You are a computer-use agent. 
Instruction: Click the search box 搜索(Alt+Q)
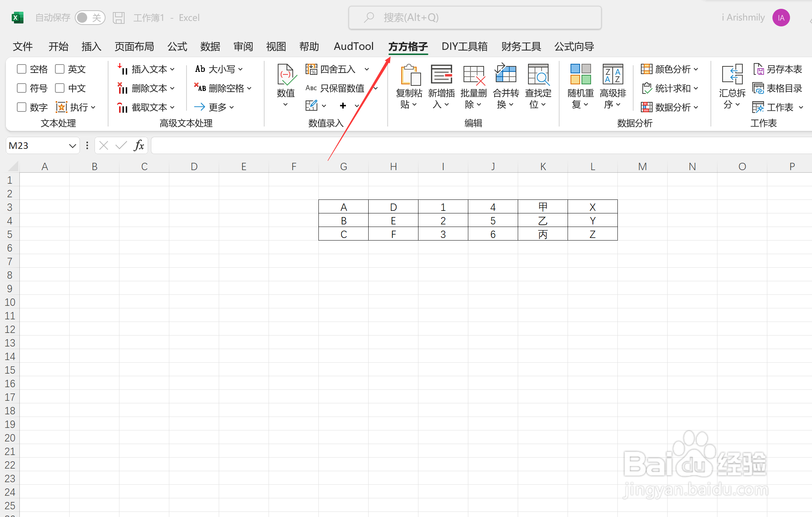[475, 18]
